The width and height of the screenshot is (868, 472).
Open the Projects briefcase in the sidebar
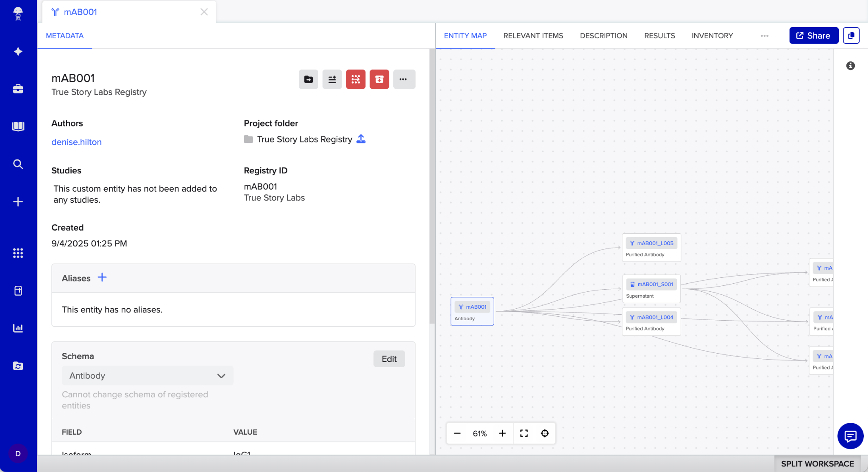[x=18, y=89]
